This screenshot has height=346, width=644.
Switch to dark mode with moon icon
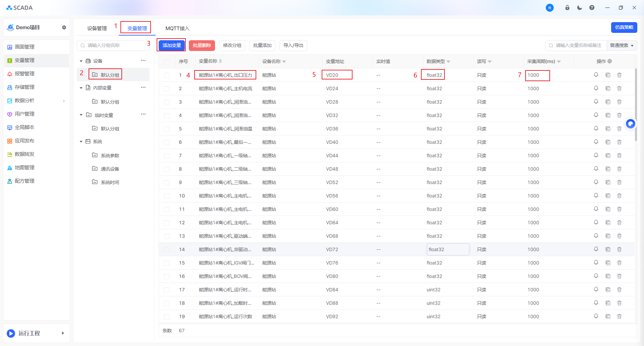pyautogui.click(x=580, y=8)
